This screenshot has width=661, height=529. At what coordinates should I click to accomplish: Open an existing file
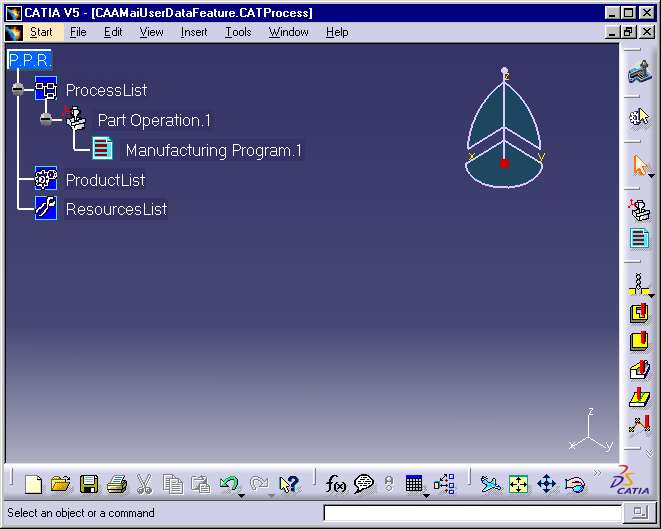point(61,484)
